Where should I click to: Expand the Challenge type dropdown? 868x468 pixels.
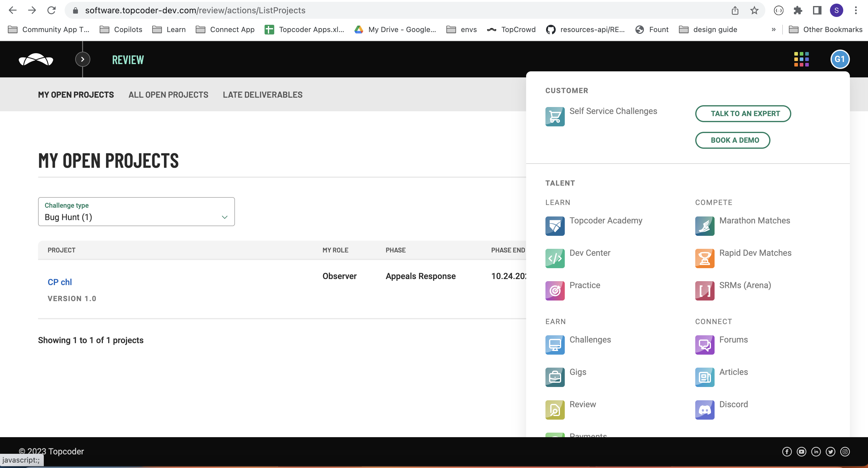pyautogui.click(x=136, y=212)
